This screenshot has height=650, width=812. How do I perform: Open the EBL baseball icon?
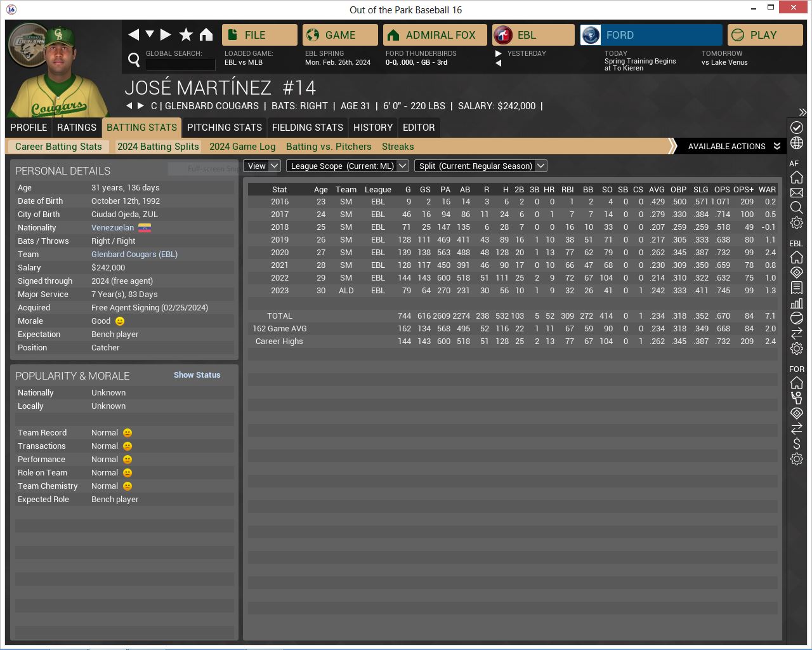point(797,318)
